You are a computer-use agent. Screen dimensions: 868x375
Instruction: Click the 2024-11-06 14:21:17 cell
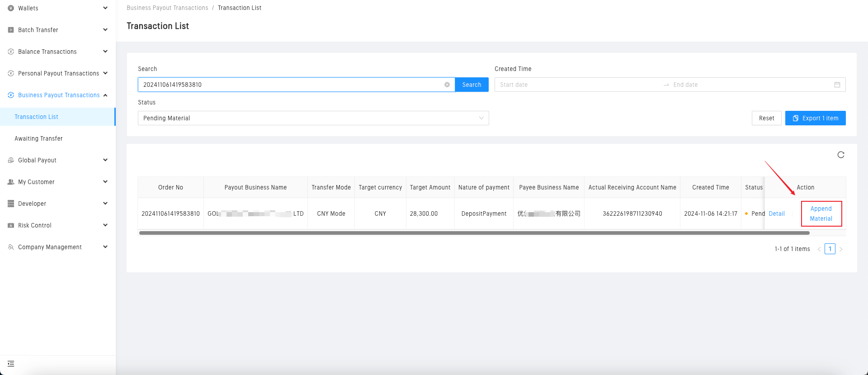pyautogui.click(x=710, y=214)
